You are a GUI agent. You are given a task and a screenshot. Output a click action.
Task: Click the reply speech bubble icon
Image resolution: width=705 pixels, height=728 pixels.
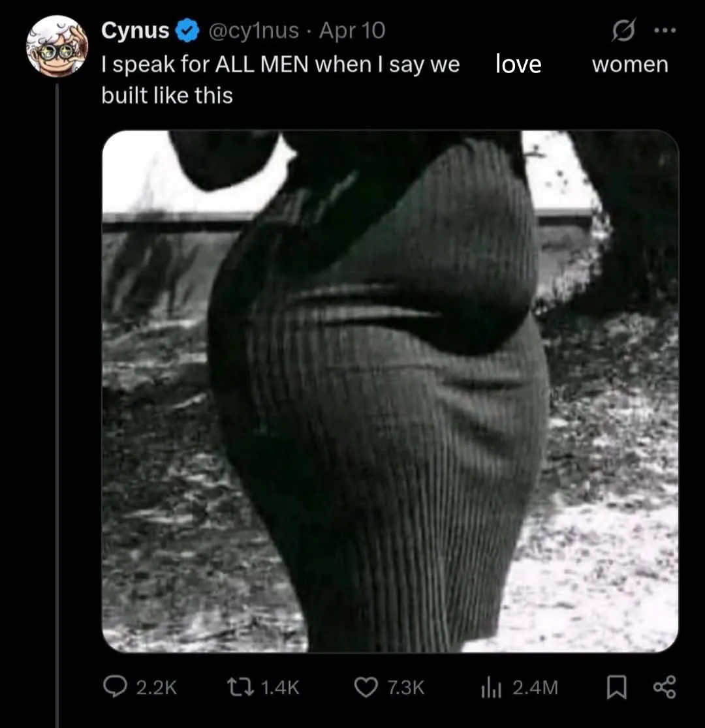[116, 687]
